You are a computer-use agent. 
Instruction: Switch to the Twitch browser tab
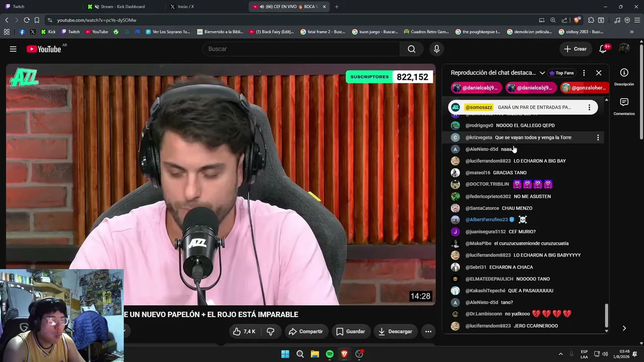40,7
